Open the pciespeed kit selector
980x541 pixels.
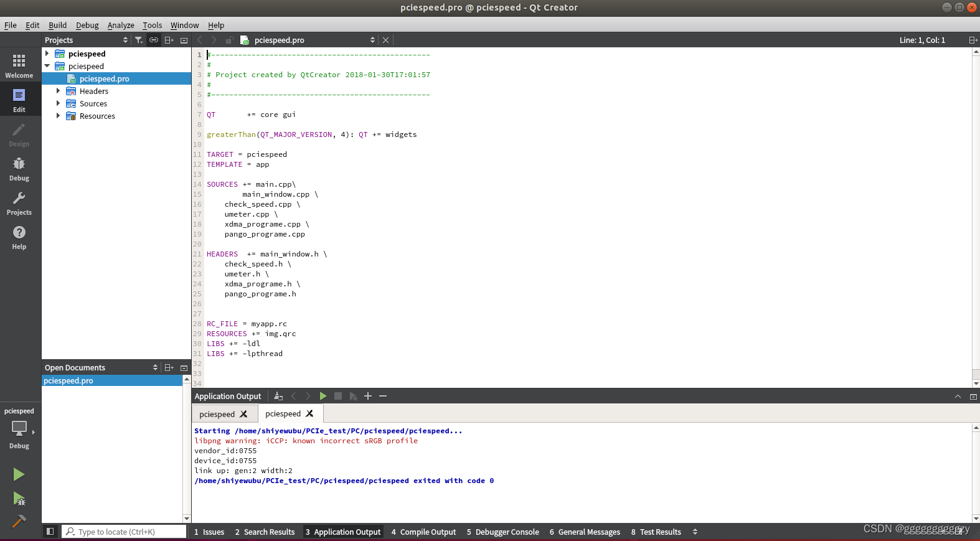pos(19,430)
